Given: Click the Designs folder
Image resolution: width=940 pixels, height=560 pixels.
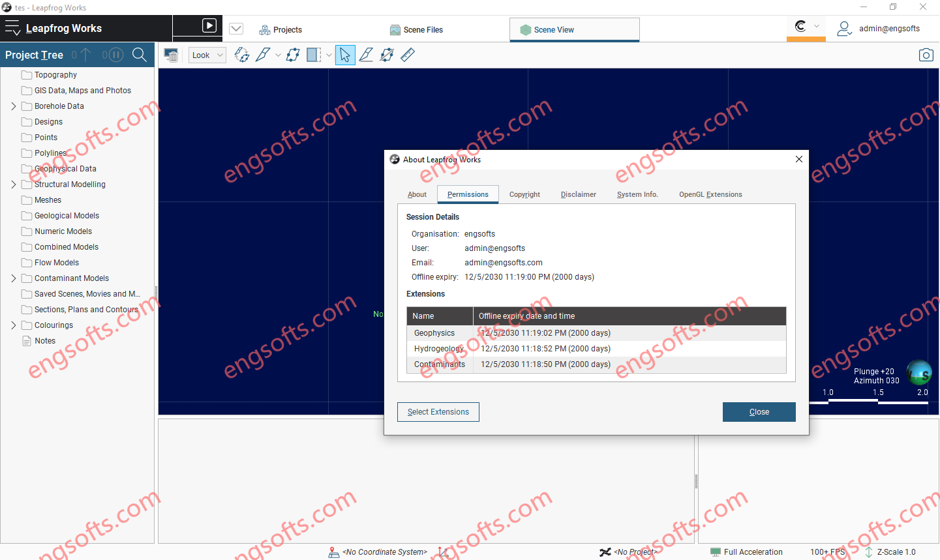Looking at the screenshot, I should [48, 122].
